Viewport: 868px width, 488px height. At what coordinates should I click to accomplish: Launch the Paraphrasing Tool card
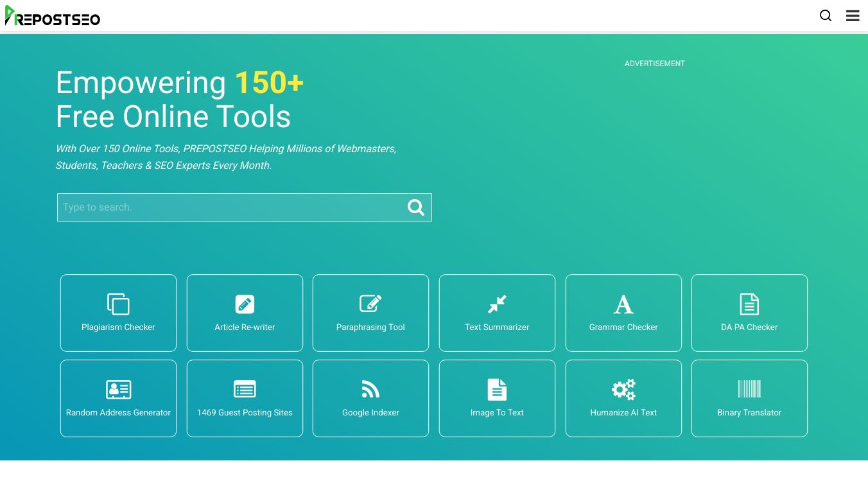coord(370,313)
